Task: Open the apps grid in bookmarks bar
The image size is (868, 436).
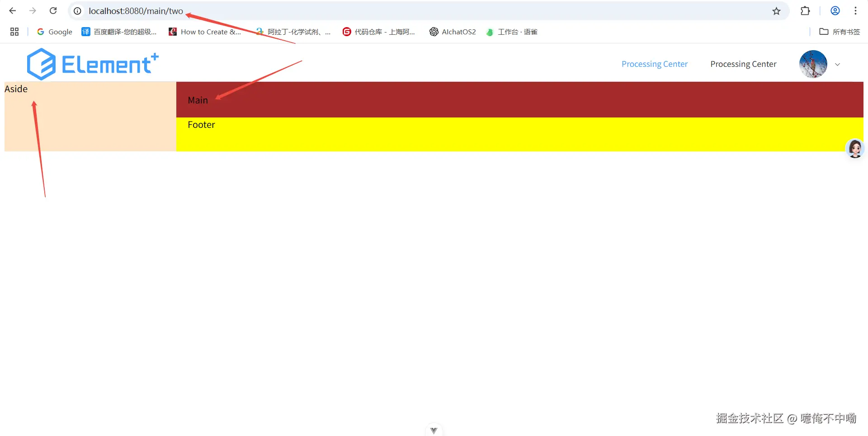Action: (x=14, y=32)
